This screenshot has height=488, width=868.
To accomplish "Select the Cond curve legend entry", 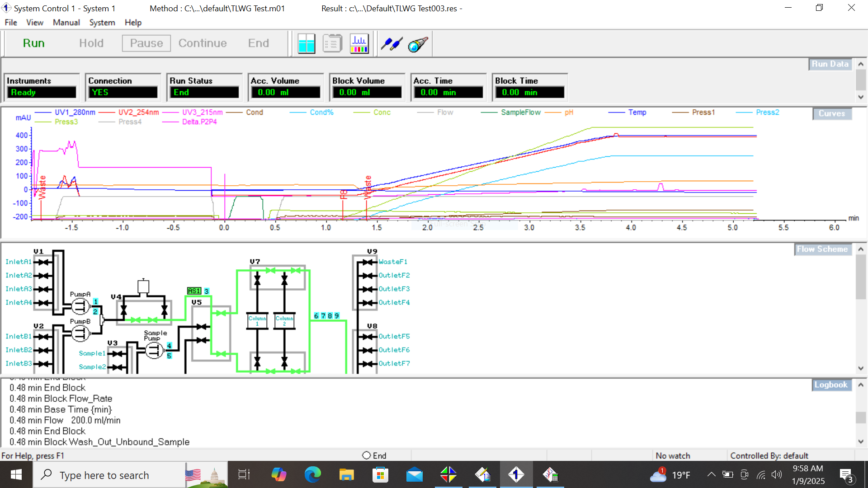I will (x=255, y=113).
